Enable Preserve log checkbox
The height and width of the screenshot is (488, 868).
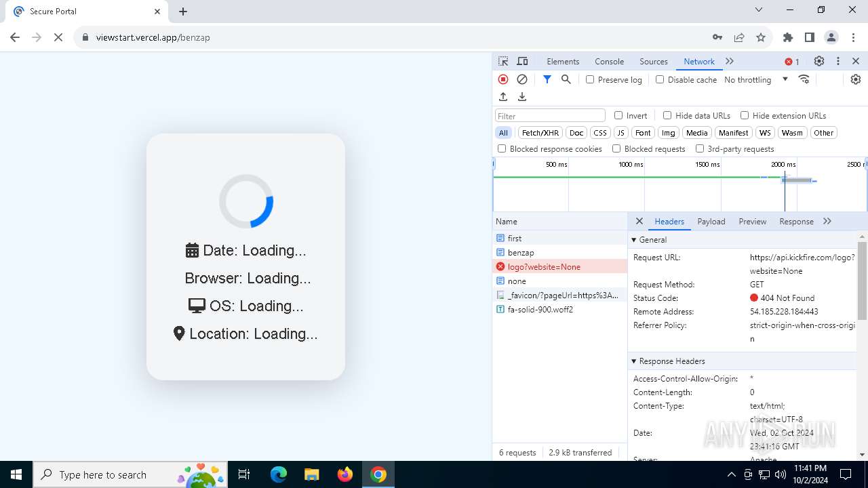click(590, 79)
